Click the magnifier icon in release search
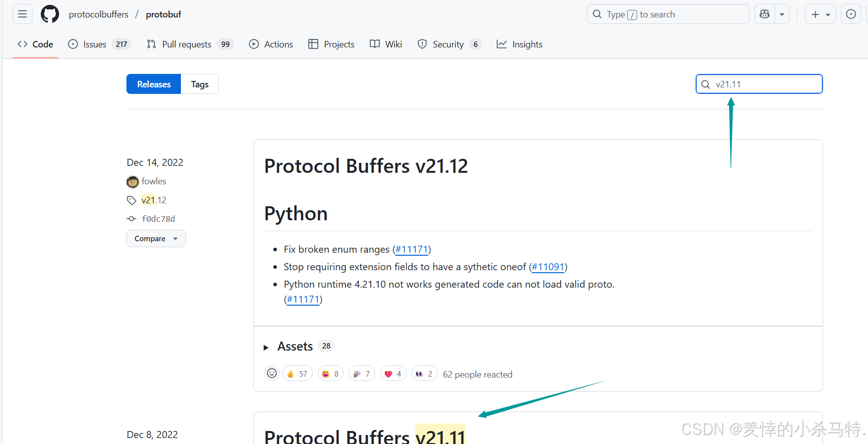 [x=706, y=84]
